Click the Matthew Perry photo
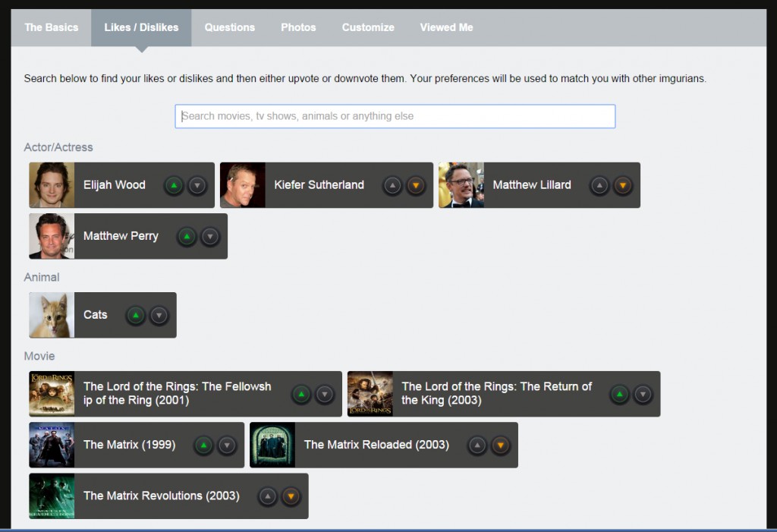The height and width of the screenshot is (532, 777). click(x=52, y=236)
